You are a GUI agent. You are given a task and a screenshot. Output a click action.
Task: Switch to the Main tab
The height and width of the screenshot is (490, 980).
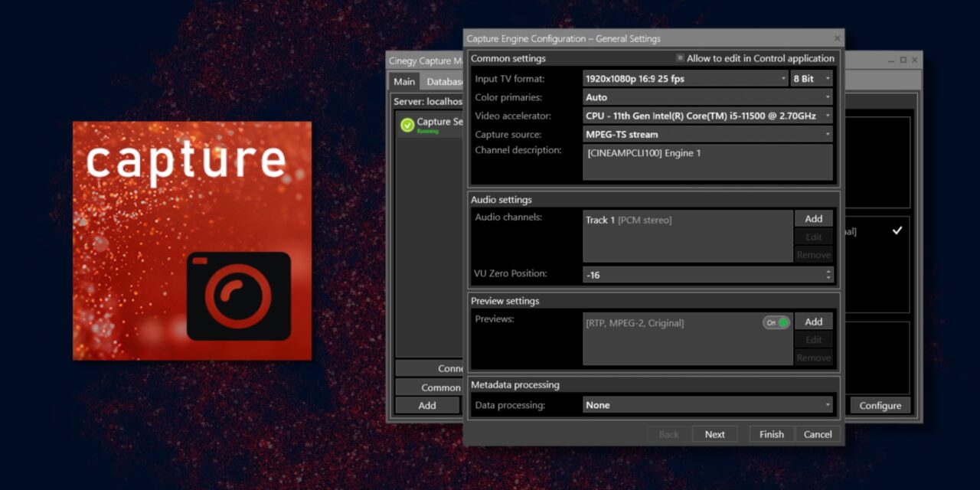403,81
